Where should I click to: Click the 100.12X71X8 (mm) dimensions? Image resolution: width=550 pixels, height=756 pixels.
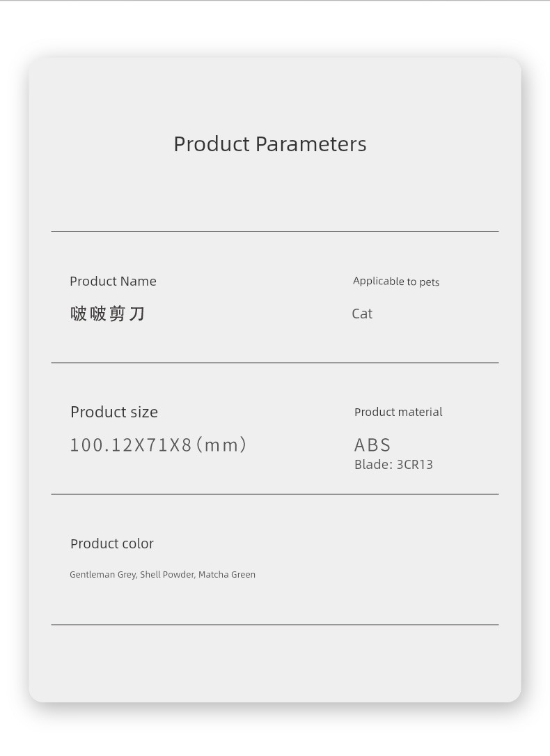click(x=159, y=445)
